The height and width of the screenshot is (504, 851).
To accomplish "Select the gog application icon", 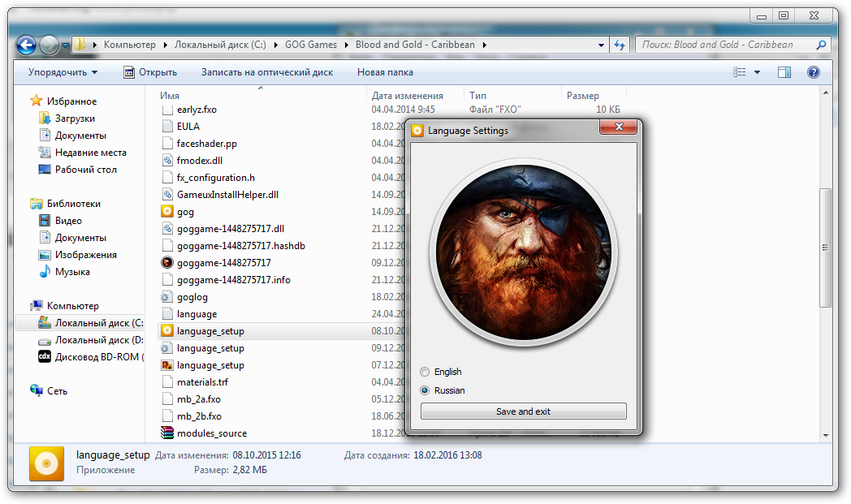I will point(167,212).
